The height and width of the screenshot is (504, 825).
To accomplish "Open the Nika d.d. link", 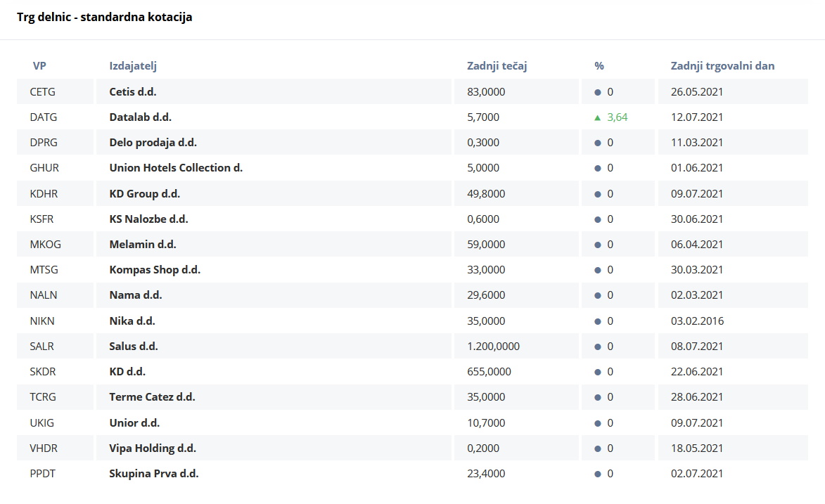I will [x=132, y=321].
